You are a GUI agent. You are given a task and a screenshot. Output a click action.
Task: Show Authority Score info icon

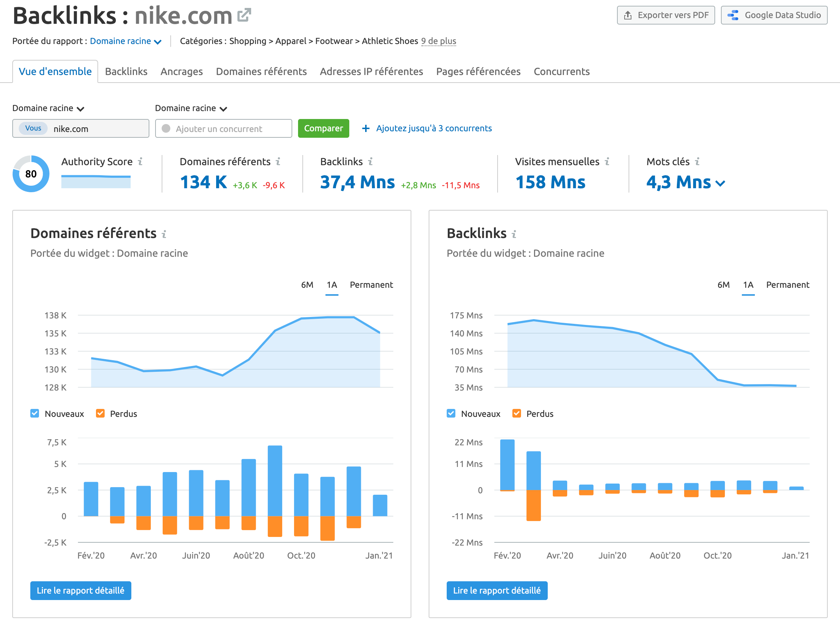tap(140, 162)
